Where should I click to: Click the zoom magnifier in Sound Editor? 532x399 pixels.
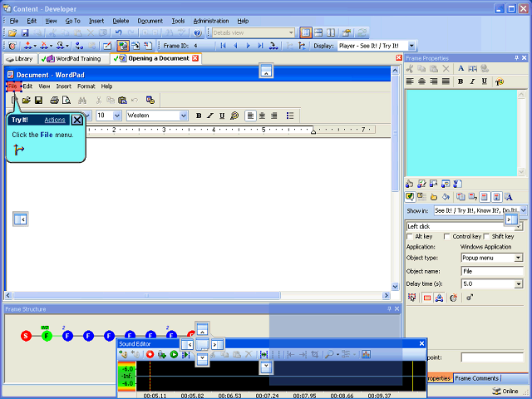[x=329, y=355]
